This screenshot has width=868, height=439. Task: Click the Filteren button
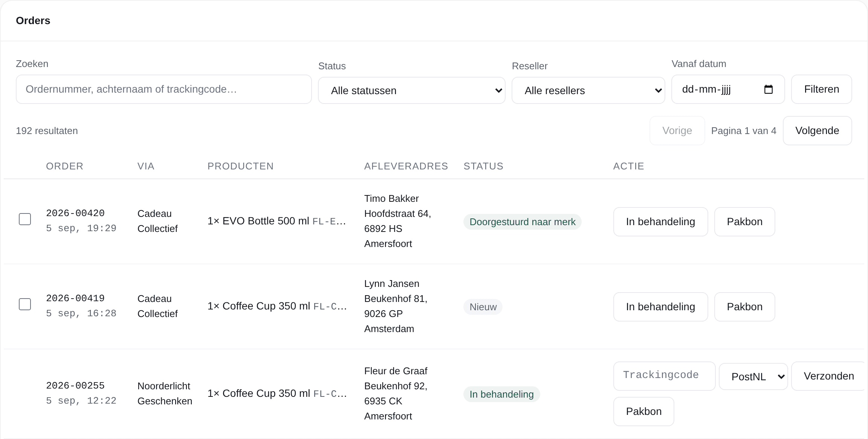pos(821,89)
